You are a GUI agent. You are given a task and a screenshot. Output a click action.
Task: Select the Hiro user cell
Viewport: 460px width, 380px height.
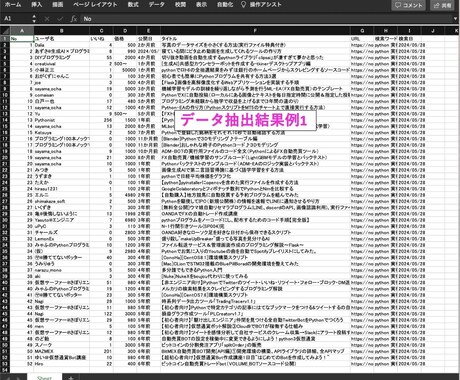point(62,364)
